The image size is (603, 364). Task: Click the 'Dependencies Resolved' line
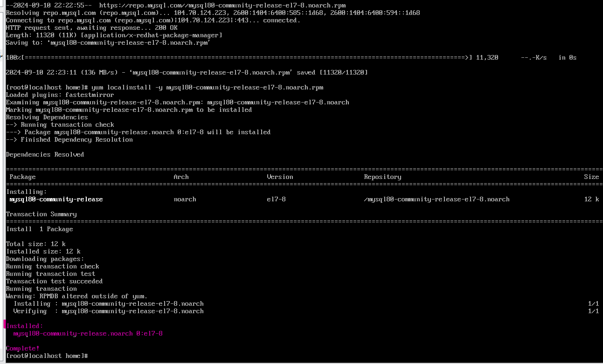[x=45, y=154]
